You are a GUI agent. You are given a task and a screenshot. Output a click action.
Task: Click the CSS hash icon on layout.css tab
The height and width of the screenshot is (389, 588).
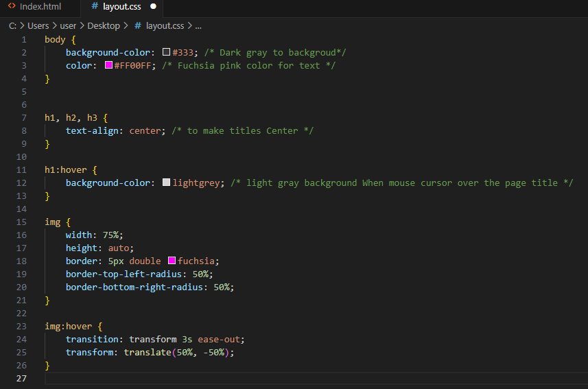coord(95,6)
